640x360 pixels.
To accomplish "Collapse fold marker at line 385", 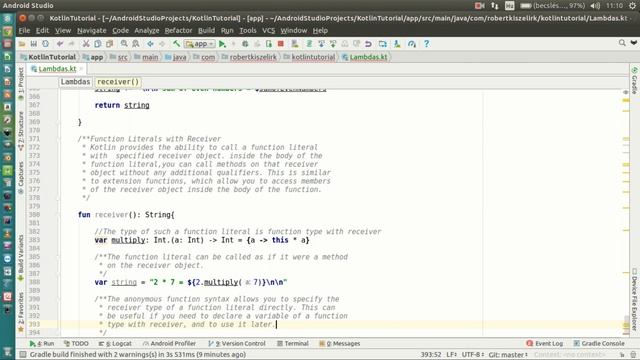I will click(58, 257).
